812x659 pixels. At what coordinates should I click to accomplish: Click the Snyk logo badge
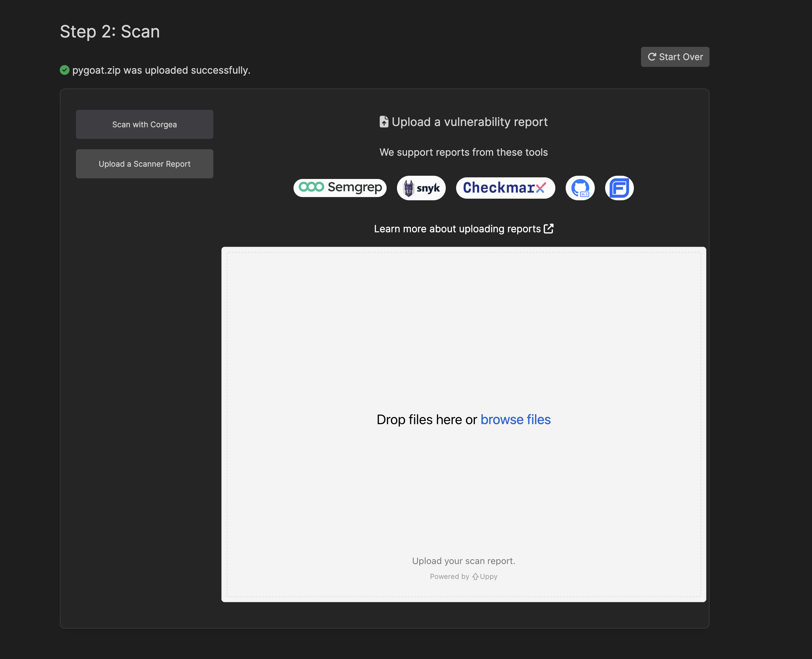(421, 188)
